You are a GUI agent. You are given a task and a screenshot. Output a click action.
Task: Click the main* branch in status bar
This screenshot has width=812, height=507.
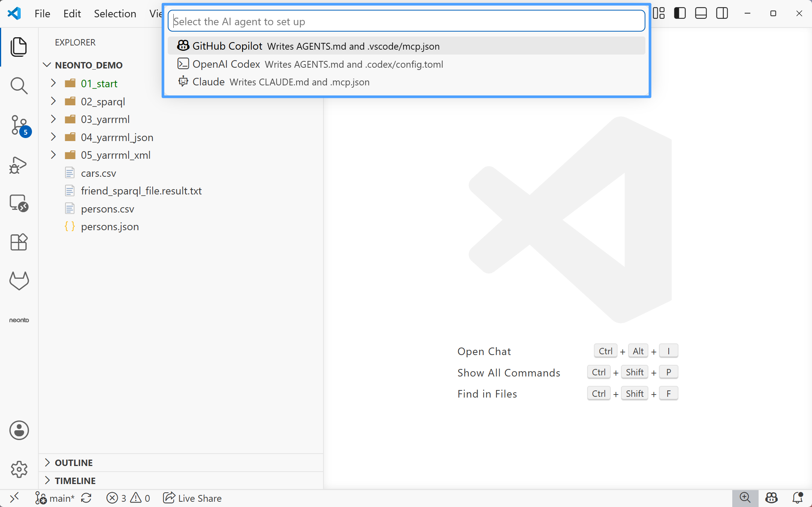[x=55, y=498]
